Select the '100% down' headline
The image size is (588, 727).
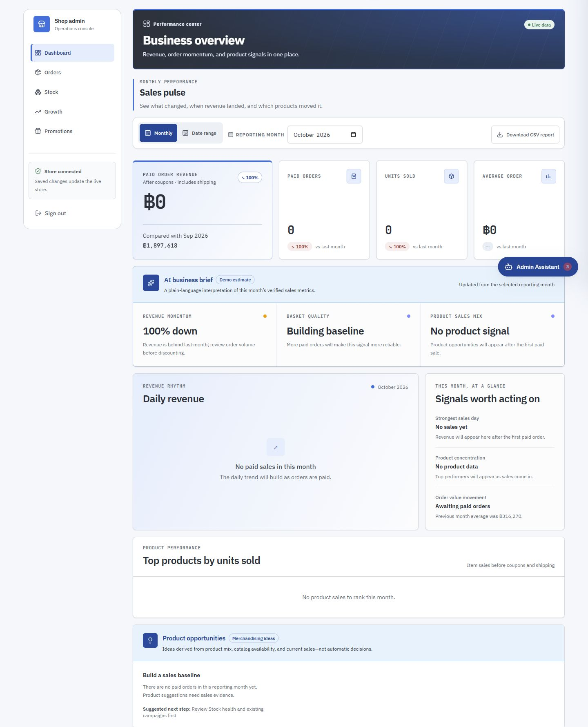coord(170,331)
